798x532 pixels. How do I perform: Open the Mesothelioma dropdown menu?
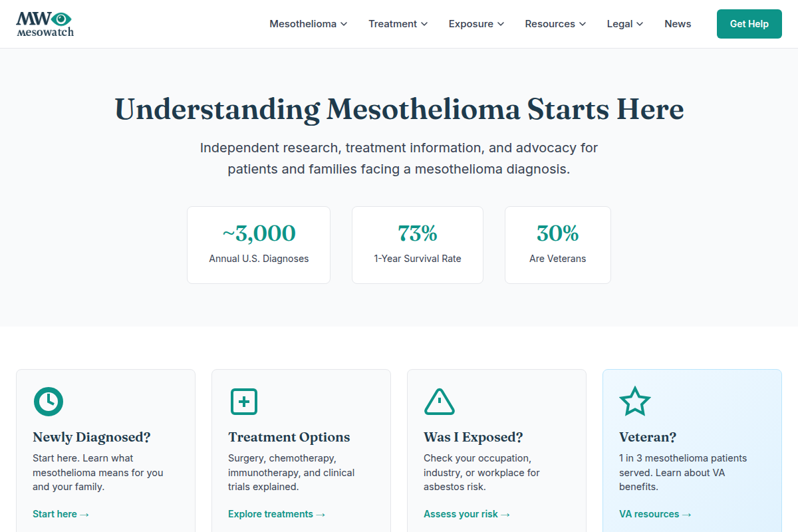pos(308,23)
